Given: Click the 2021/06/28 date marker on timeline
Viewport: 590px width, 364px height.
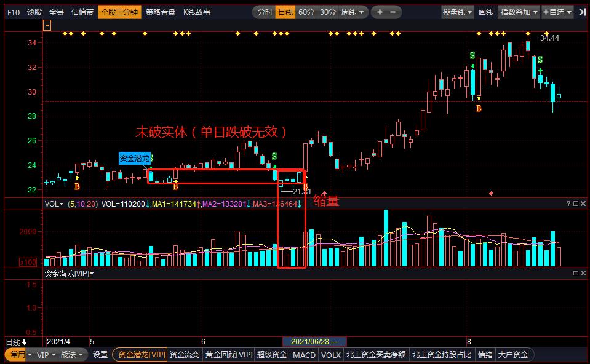Looking at the screenshot, I should pyautogui.click(x=314, y=341).
